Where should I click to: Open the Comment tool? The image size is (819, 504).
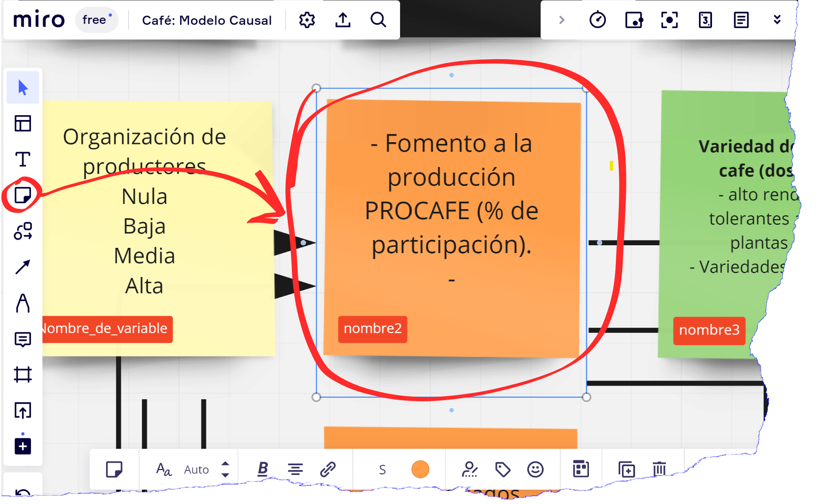(x=23, y=339)
